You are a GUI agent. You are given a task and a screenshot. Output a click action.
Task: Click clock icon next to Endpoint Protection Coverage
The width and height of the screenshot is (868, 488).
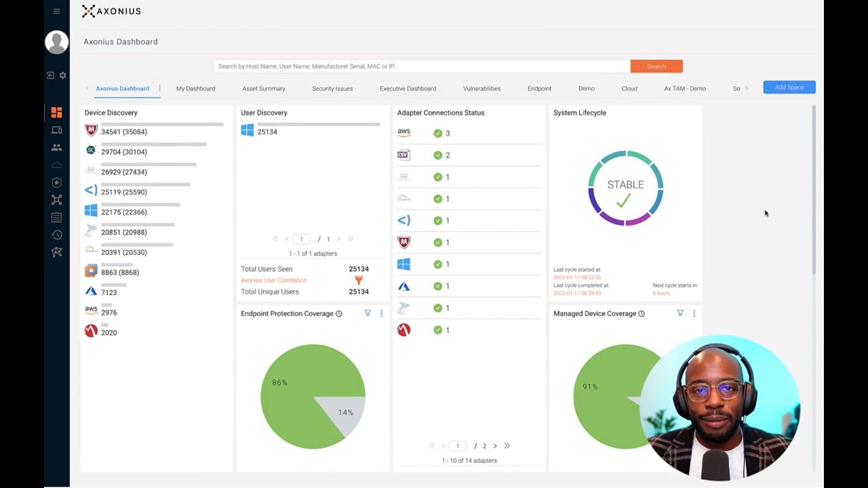[339, 314]
